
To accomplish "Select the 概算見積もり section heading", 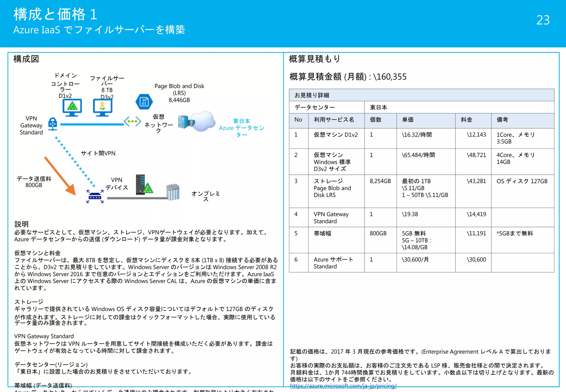I will coord(315,59).
